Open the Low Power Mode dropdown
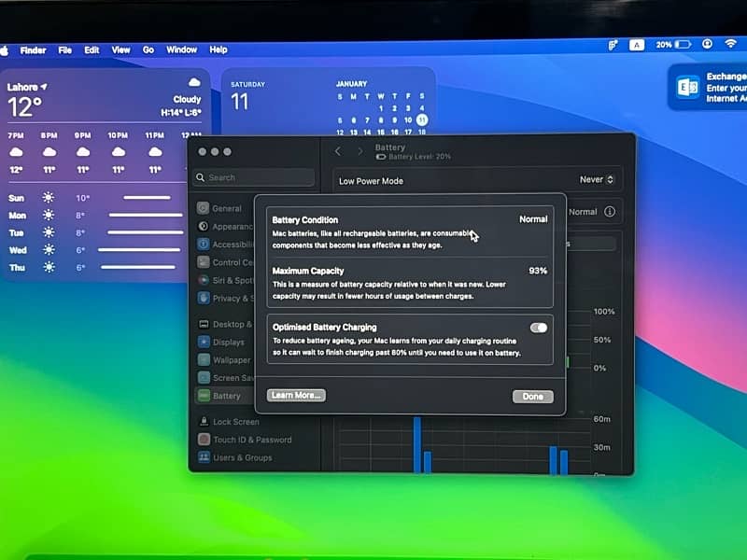 pos(597,179)
